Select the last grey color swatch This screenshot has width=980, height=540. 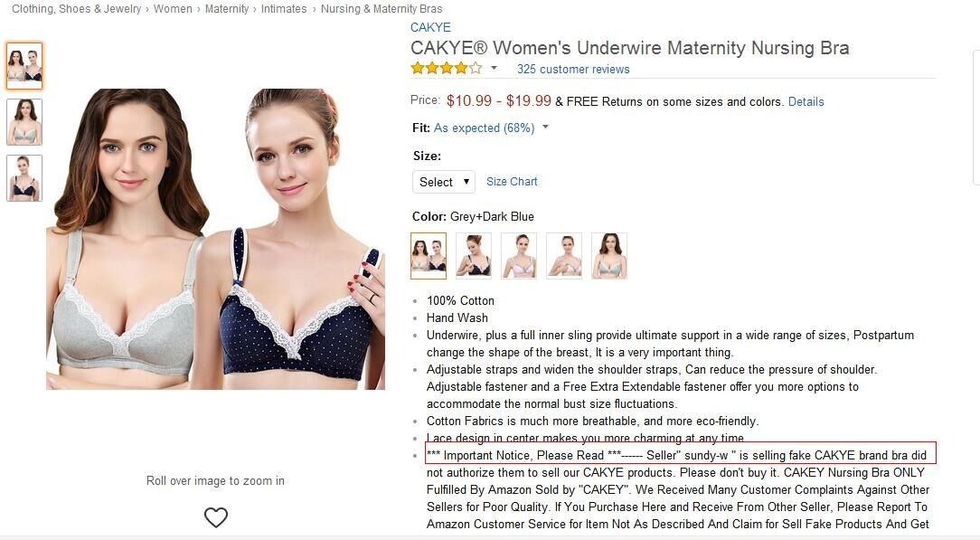click(609, 256)
